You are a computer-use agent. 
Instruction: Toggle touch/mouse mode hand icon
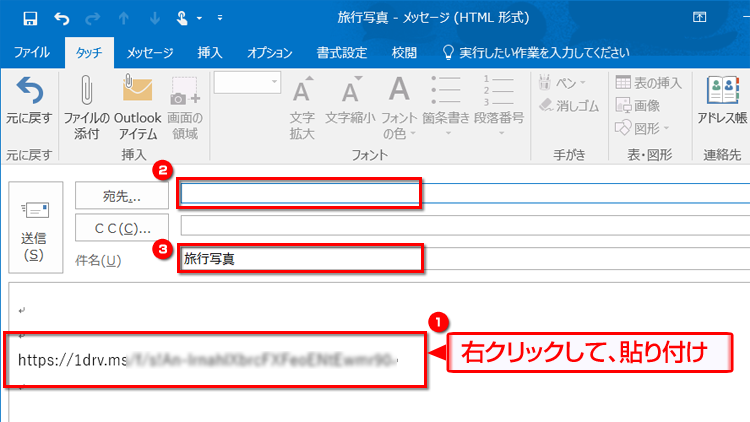(x=182, y=18)
